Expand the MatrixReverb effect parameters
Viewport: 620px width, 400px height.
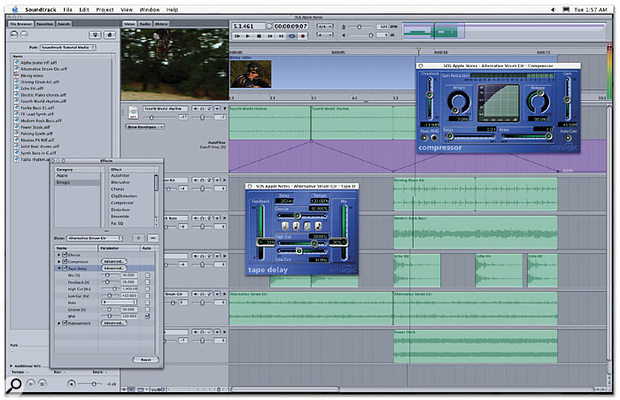[59, 323]
